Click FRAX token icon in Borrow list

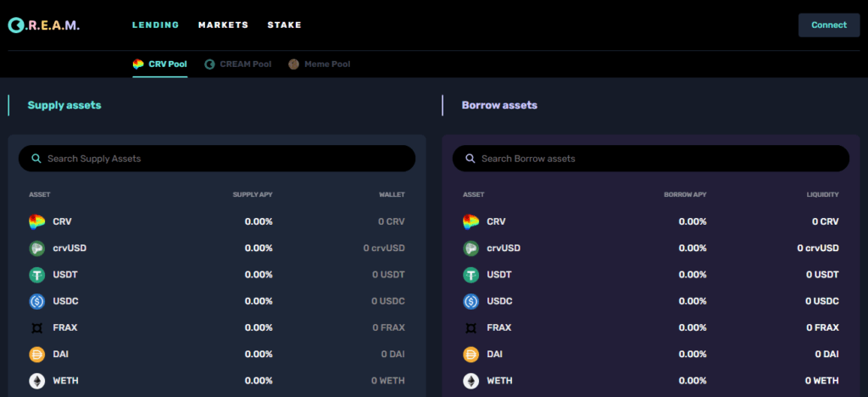click(471, 327)
